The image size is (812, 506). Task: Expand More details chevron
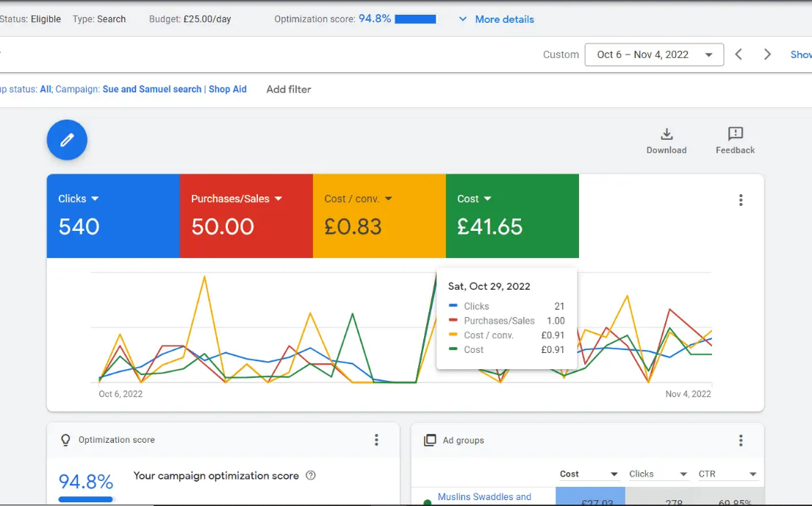(463, 19)
